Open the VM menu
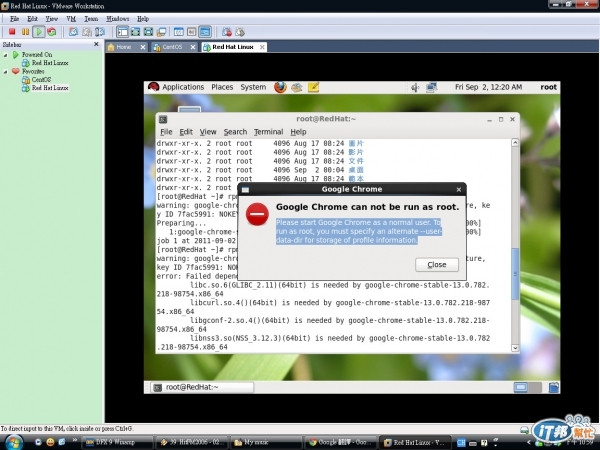The width and height of the screenshot is (600, 450). [71, 19]
